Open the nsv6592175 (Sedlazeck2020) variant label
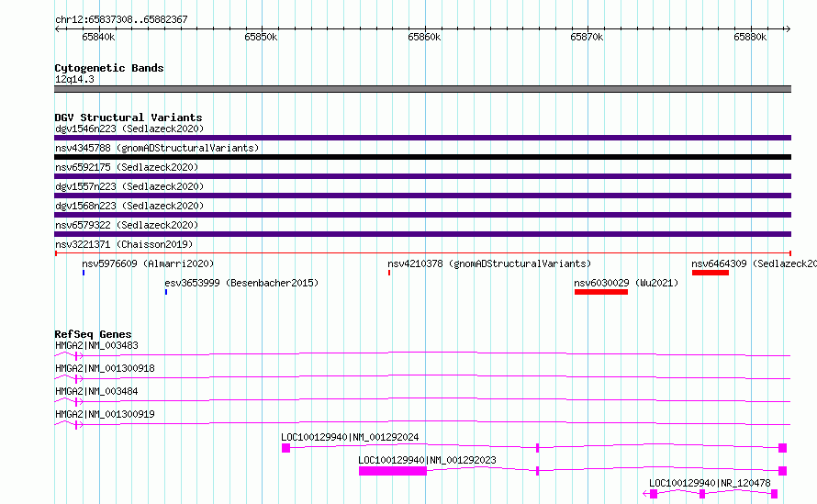 point(127,167)
